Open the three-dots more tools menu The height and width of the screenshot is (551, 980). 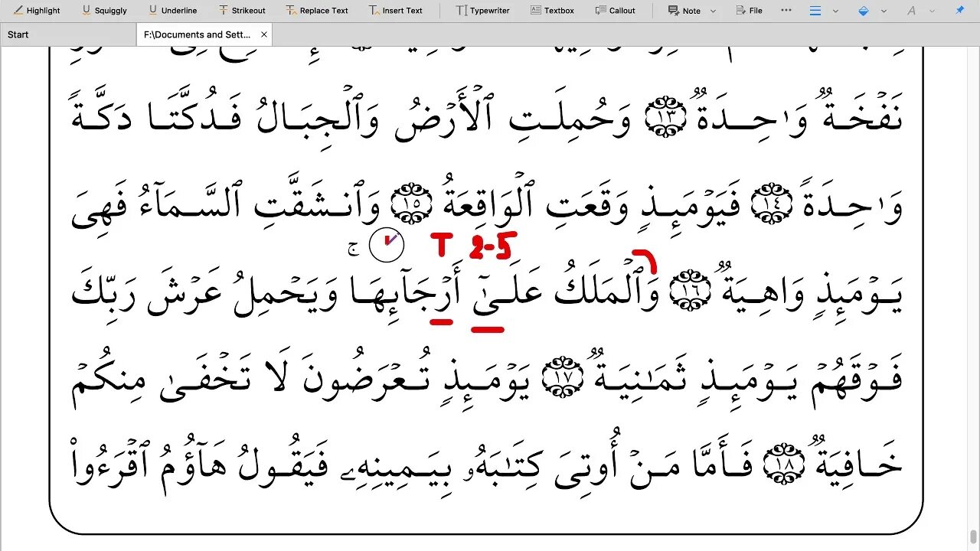point(786,11)
